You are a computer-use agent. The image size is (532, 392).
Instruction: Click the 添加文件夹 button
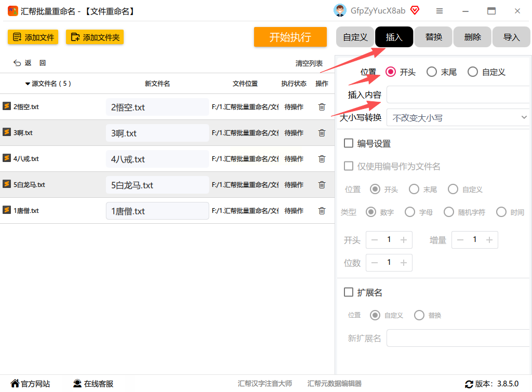tap(95, 37)
